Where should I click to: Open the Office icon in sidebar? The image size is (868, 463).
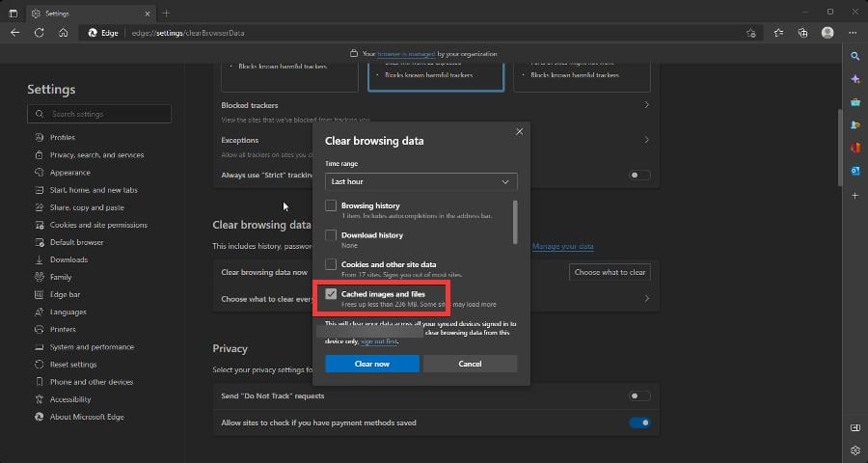855,148
